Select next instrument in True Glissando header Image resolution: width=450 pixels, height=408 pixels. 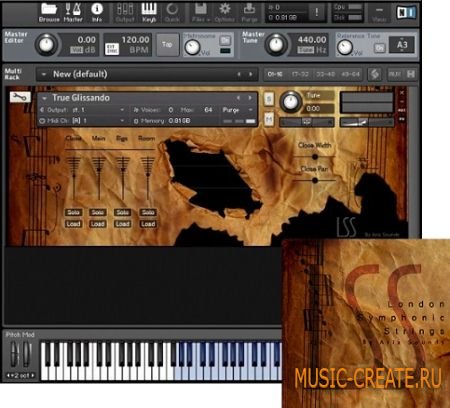pyautogui.click(x=250, y=98)
